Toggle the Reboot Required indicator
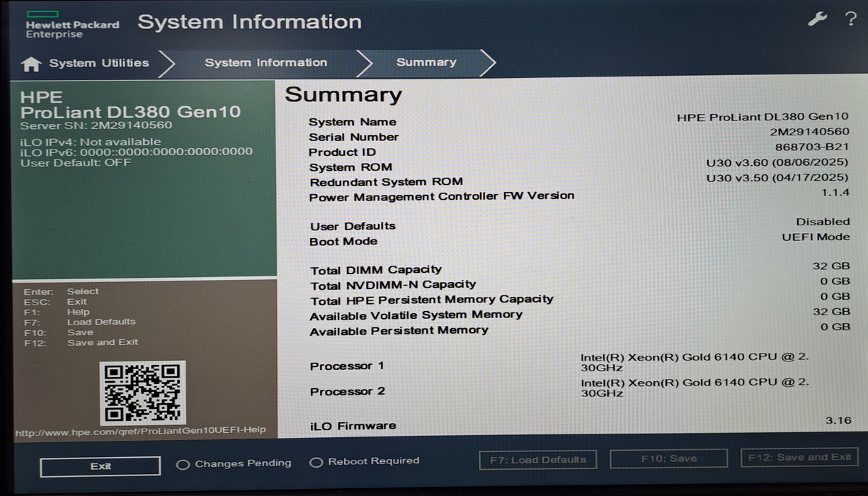 point(365,461)
